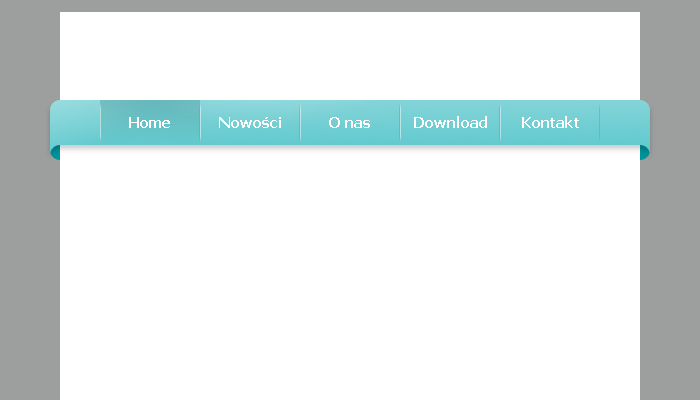This screenshot has width=700, height=400.
Task: Click the gray strip above the white page
Action: click(350, 5)
